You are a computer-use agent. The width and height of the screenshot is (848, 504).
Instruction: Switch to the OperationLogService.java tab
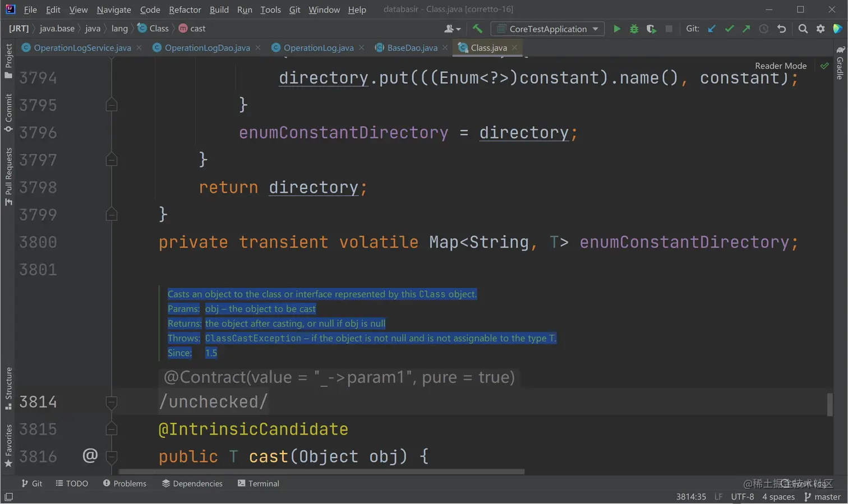[82, 48]
